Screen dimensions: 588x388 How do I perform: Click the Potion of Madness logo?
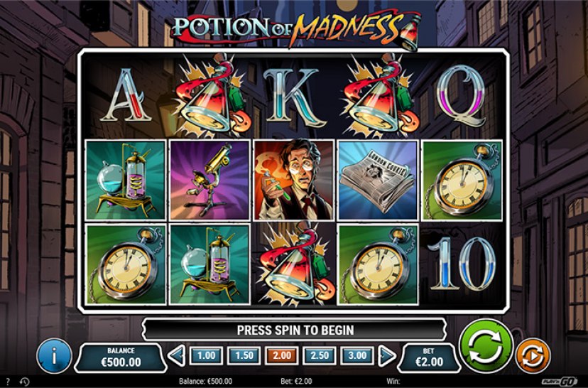point(295,30)
